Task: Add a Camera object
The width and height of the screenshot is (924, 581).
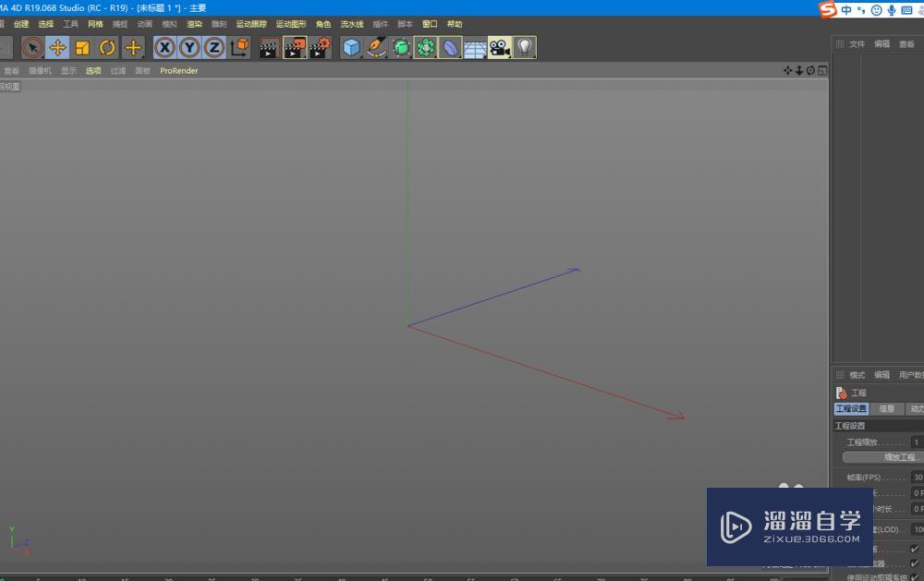Action: point(500,48)
